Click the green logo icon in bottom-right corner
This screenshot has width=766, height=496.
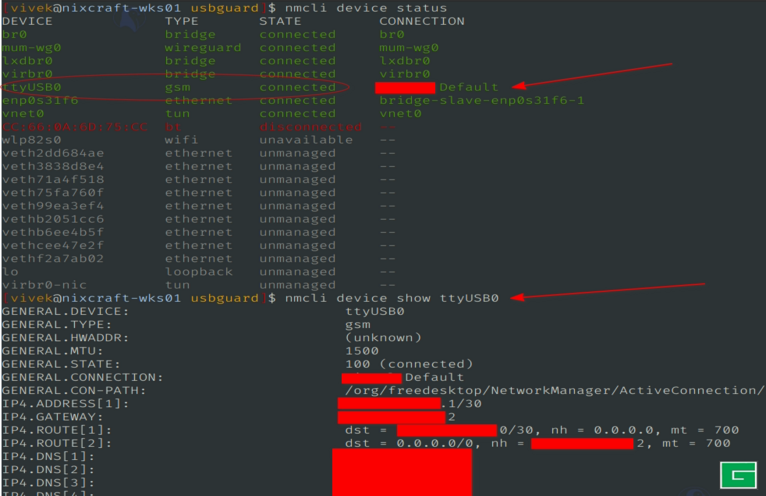(737, 476)
